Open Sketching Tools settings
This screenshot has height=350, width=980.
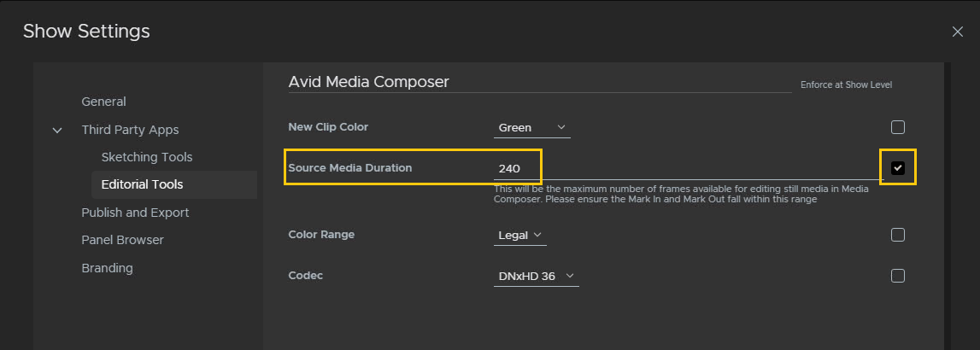[147, 157]
